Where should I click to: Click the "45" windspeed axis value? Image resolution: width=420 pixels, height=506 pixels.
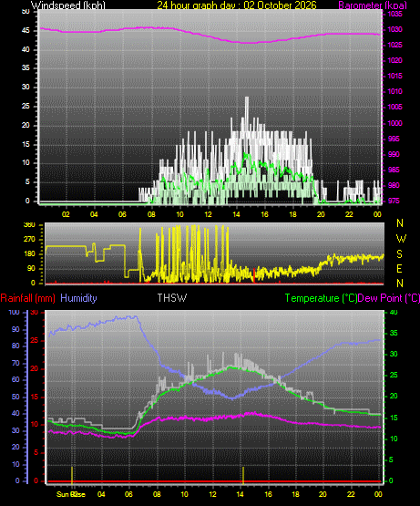coord(26,31)
